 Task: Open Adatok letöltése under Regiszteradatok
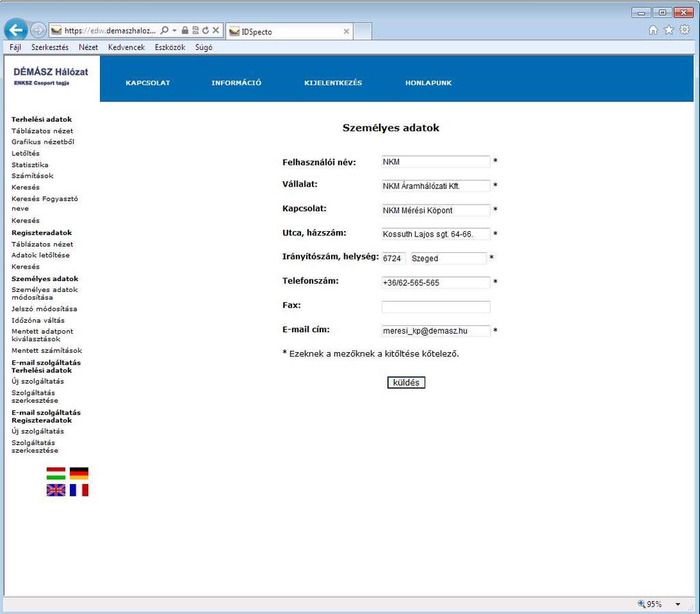(x=40, y=255)
